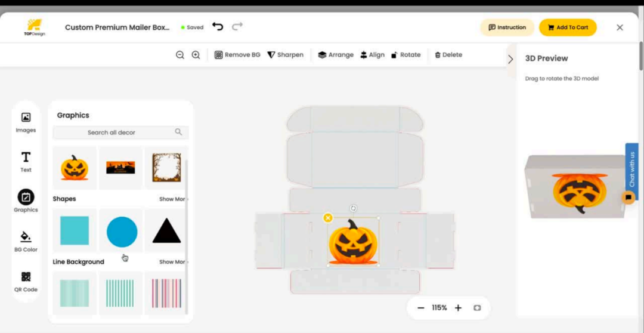Click the Instruction button
Image resolution: width=644 pixels, height=333 pixels.
(507, 27)
